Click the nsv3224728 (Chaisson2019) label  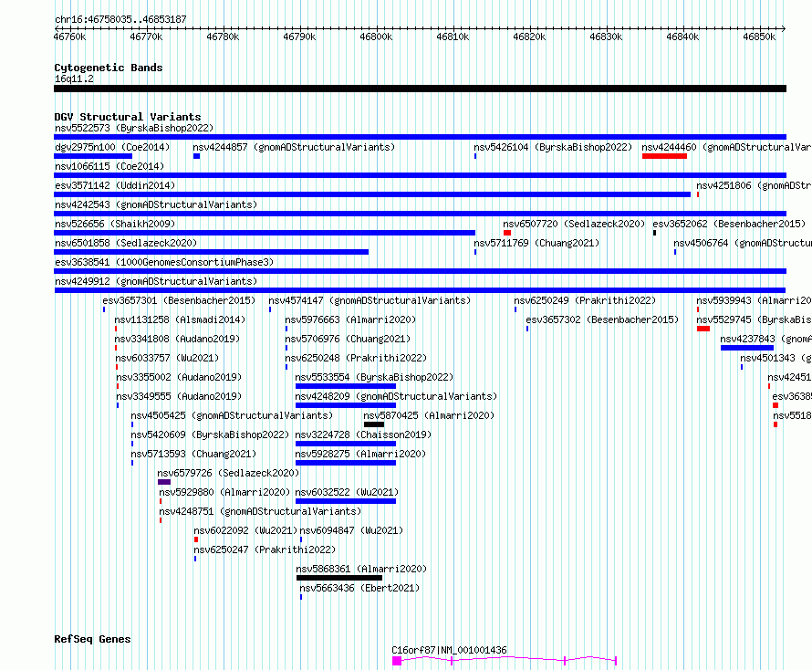363,434
